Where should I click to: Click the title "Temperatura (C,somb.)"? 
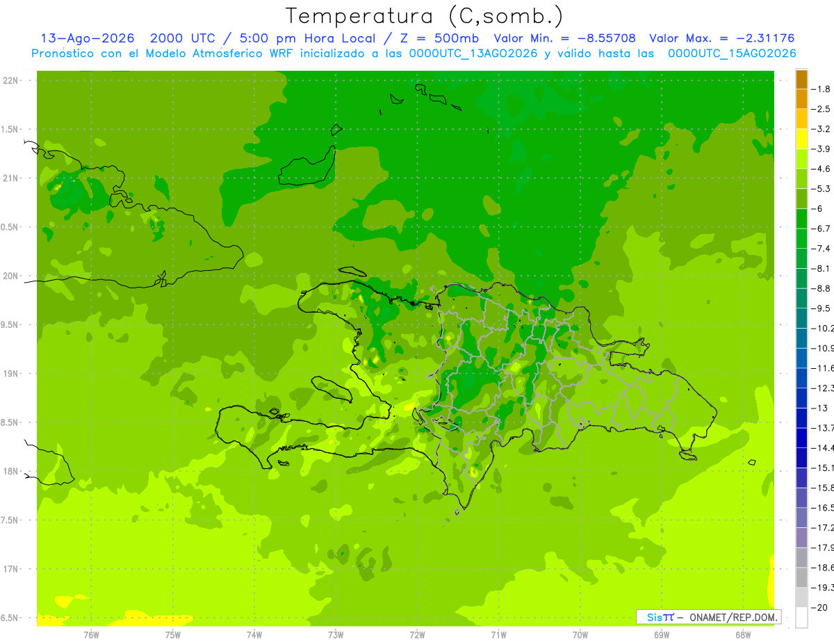425,15
